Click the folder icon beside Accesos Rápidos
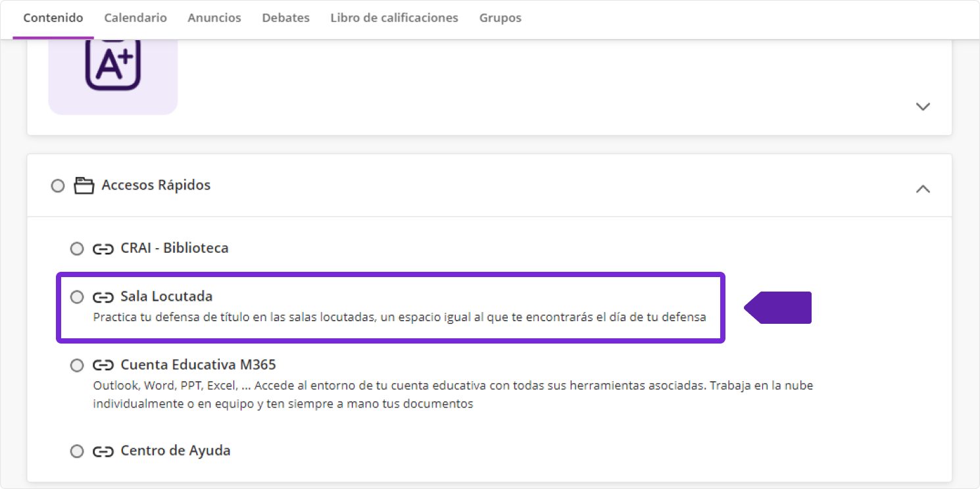Viewport: 980px width, 489px height. click(x=84, y=186)
